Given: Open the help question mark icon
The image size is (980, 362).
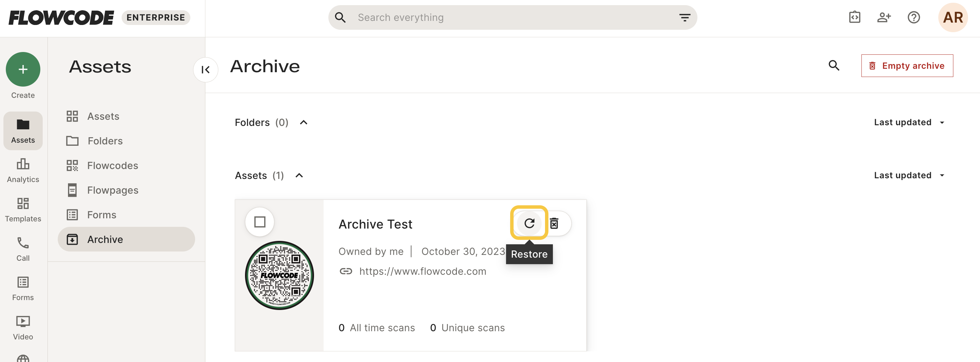Looking at the screenshot, I should pyautogui.click(x=913, y=17).
